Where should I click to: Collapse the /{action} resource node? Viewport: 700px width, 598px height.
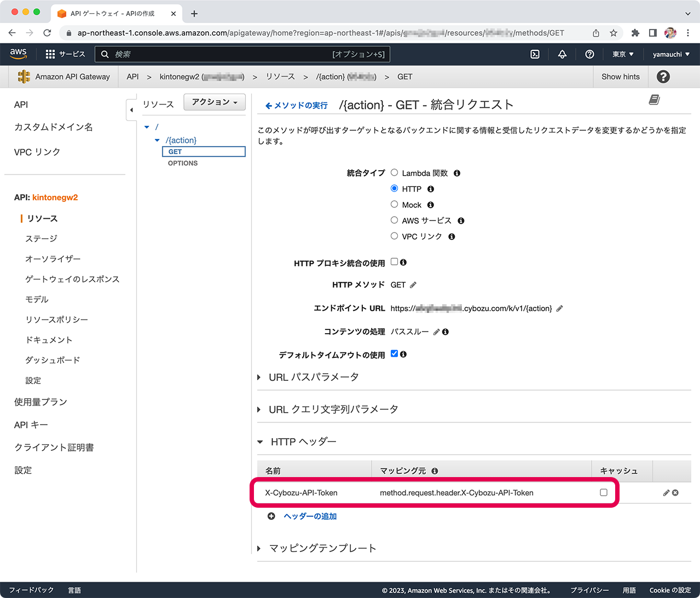pyautogui.click(x=158, y=141)
